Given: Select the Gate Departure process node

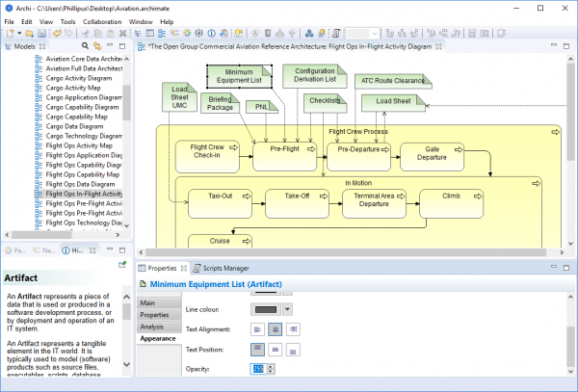Looking at the screenshot, I should coord(432,157).
